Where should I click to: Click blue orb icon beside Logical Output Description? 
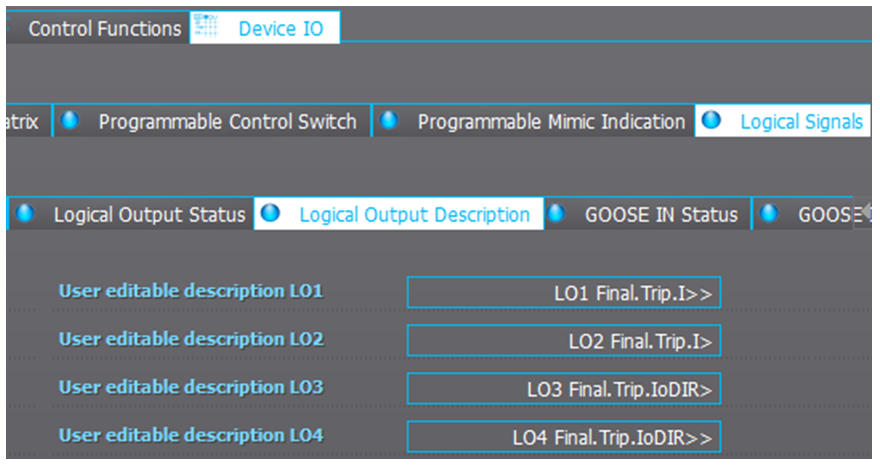coord(270,213)
